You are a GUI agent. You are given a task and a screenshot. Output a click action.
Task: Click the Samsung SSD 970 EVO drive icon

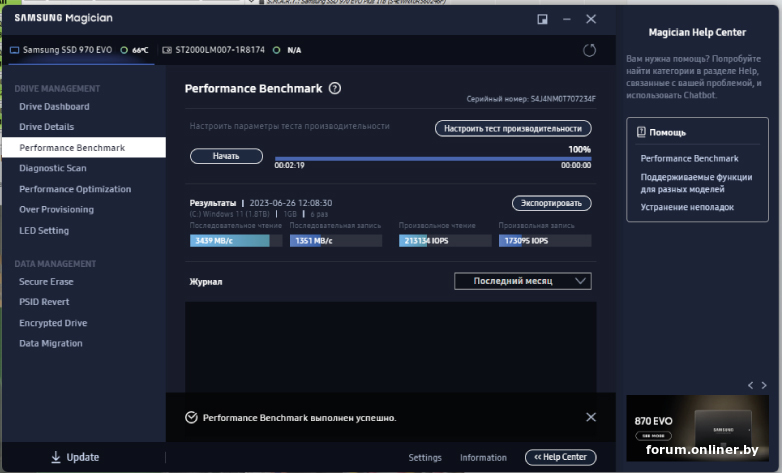point(14,50)
